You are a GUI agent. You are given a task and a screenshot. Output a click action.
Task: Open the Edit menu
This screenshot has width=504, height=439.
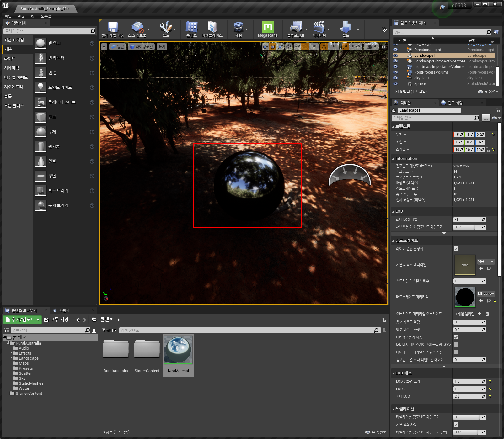click(x=21, y=16)
